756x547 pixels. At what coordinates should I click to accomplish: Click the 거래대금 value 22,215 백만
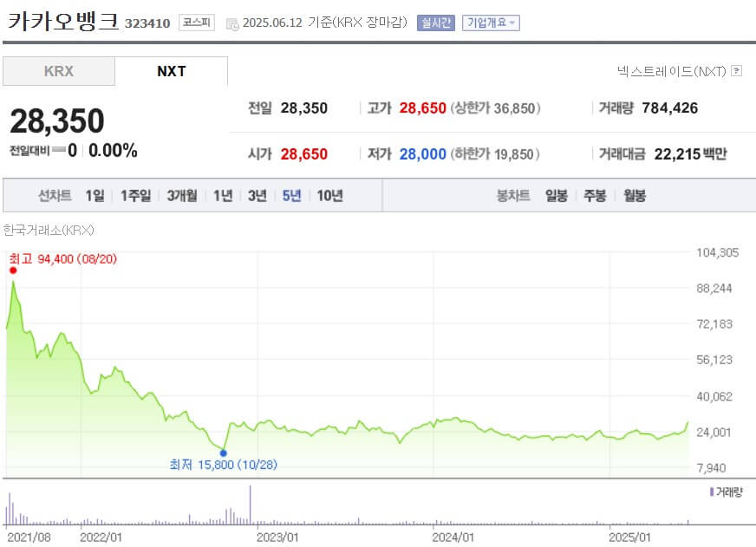pyautogui.click(x=690, y=154)
